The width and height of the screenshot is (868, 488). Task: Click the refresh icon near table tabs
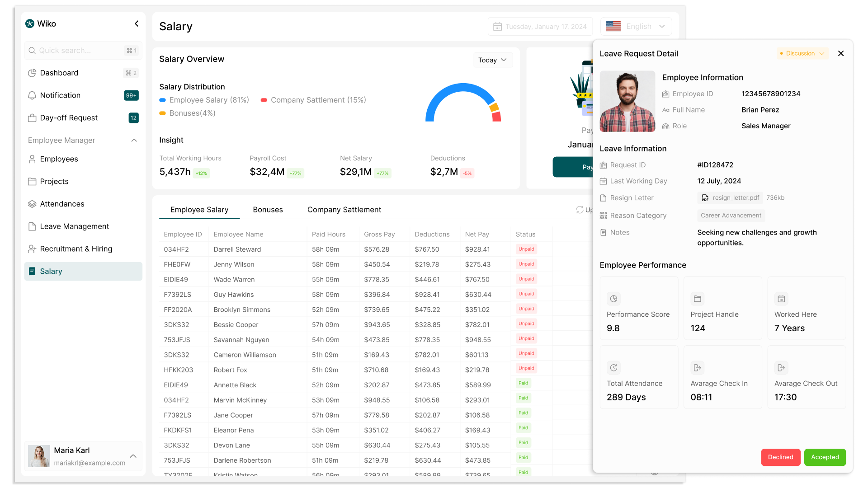click(x=579, y=210)
